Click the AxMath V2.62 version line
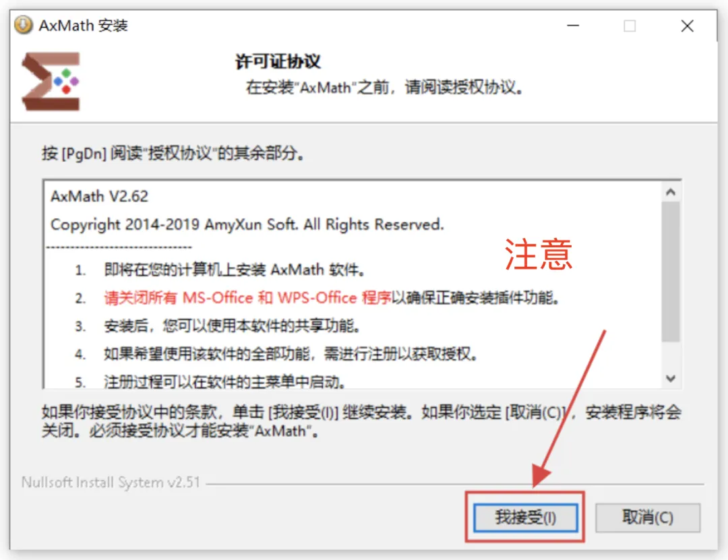728x560 pixels. tap(99, 196)
